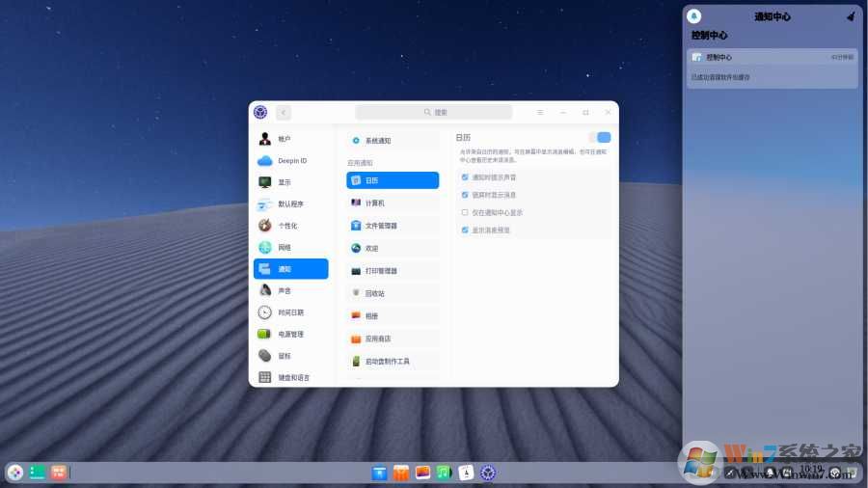868x488 pixels.
Task: Open 个性化 personalization settings
Action: [x=290, y=226]
